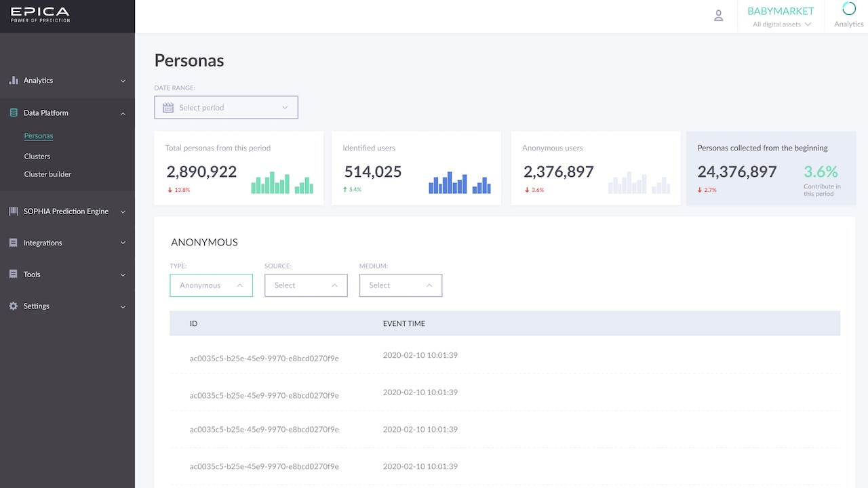
Task: Click the Personas page heading
Action: click(189, 60)
